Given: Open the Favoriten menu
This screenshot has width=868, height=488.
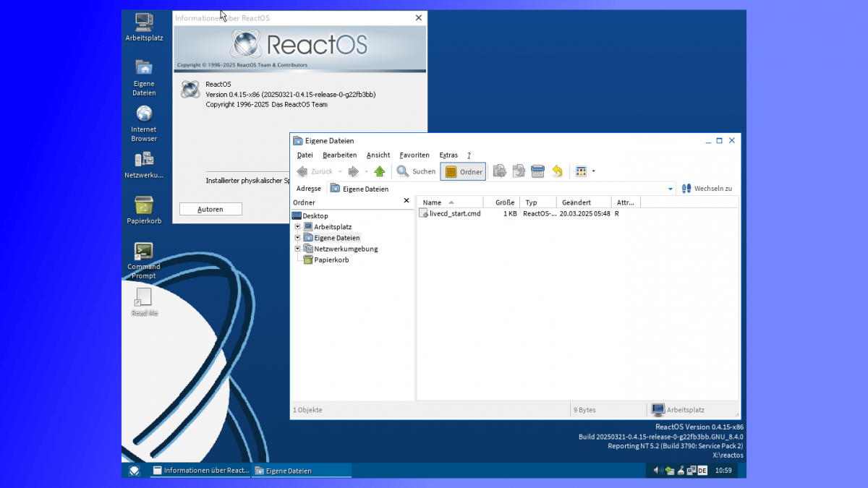Looking at the screenshot, I should [414, 155].
